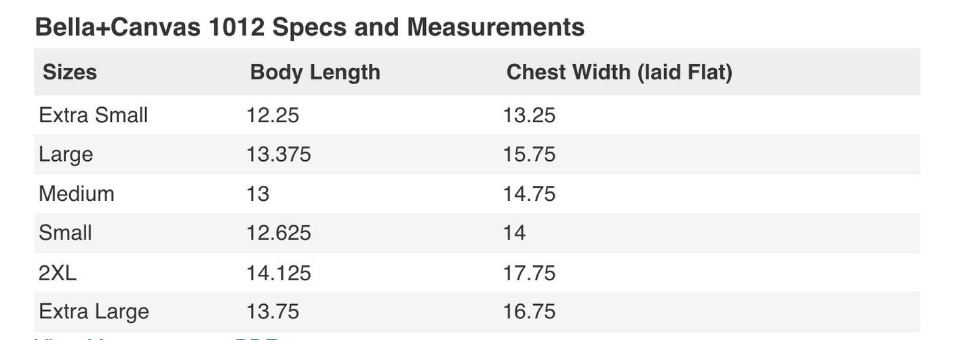Viewport: 980px width, 340px height.
Task: Select the 2XL size cell
Action: 58,273
